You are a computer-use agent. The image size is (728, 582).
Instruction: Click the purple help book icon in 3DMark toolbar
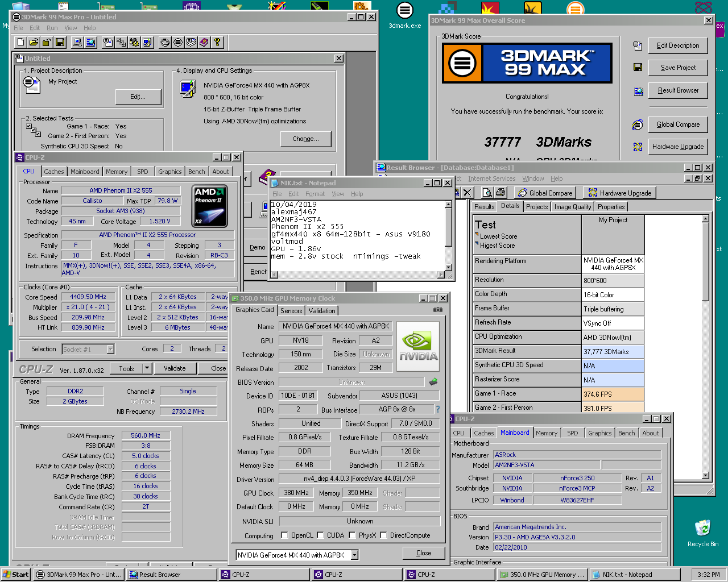click(x=204, y=42)
